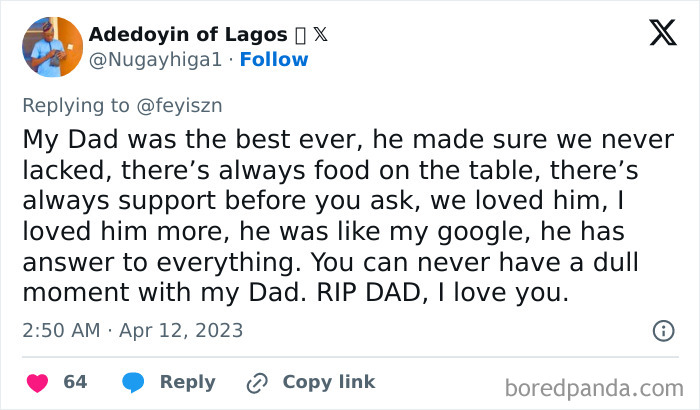Click the blue reply speech bubble icon
Image resolution: width=700 pixels, height=410 pixels.
pyautogui.click(x=134, y=382)
